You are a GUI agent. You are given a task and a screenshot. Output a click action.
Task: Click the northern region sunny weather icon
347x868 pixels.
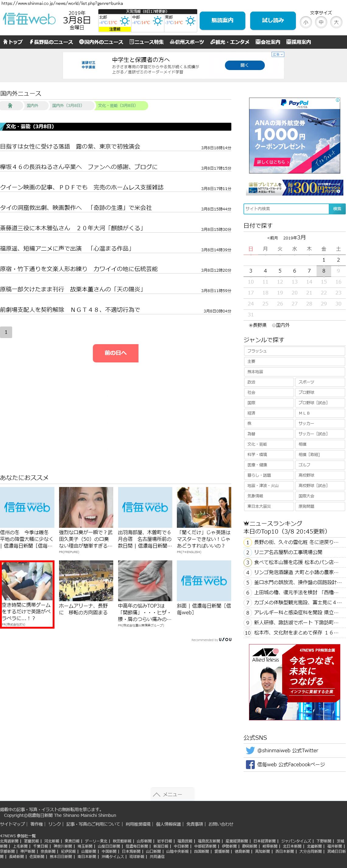pyautogui.click(x=125, y=21)
